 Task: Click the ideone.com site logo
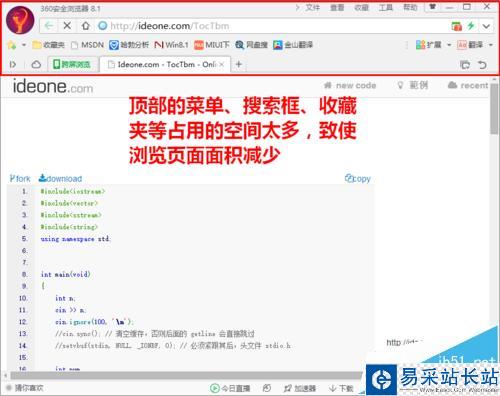[53, 86]
